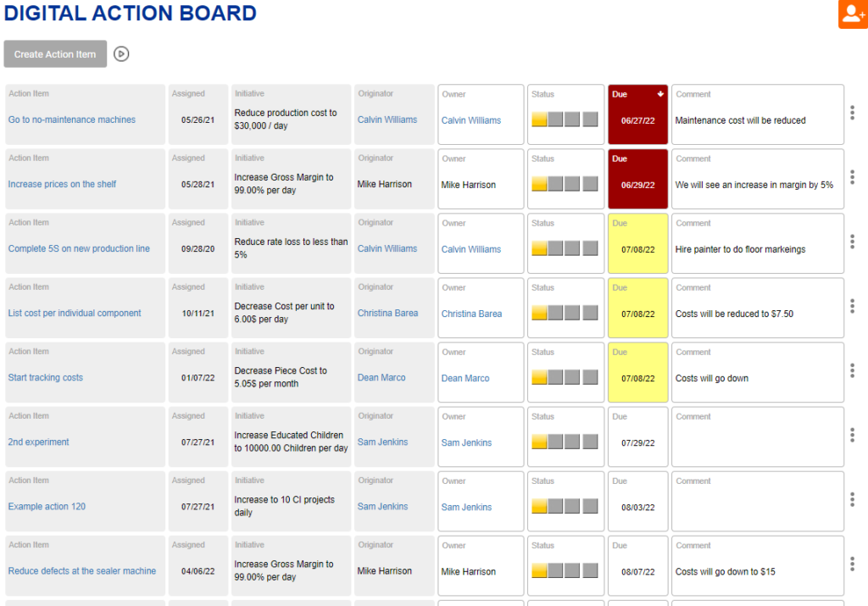Open the three-dot menu for Go to no-maintenance machines
The image size is (868, 606).
(x=852, y=113)
